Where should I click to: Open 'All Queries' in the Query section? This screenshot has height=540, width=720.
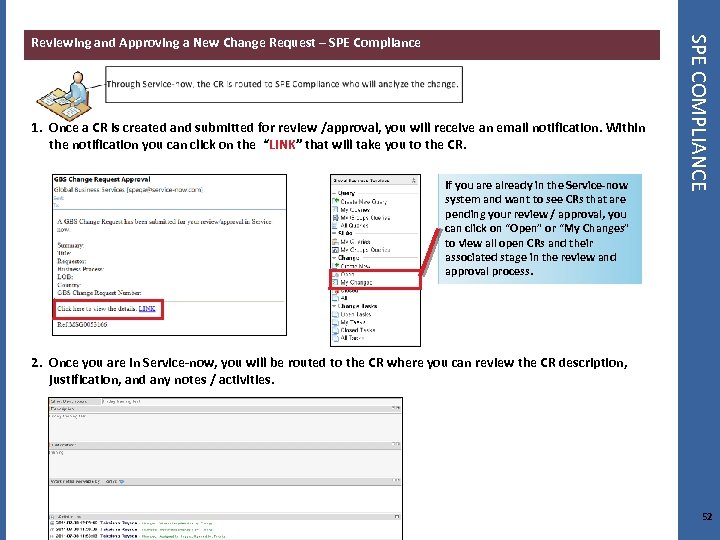354,225
